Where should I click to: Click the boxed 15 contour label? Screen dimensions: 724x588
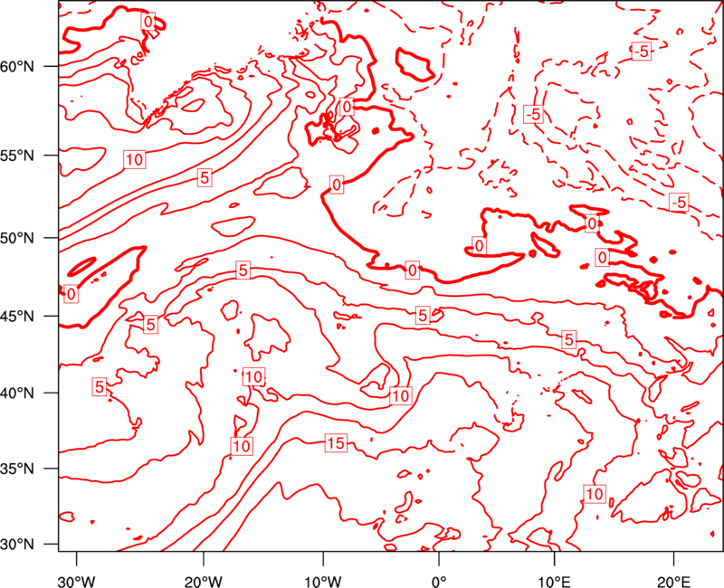point(336,443)
